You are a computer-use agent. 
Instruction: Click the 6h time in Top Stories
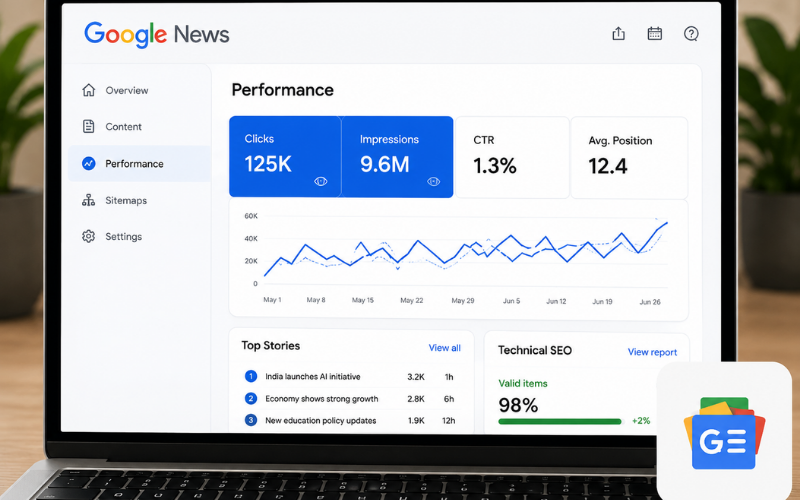449,399
